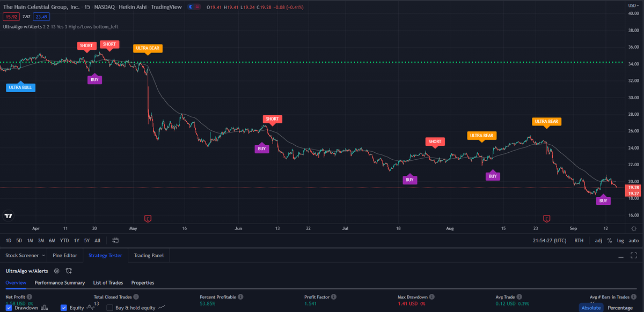
Task: Click the info icon beside Total Closed Trades
Action: (x=135, y=296)
